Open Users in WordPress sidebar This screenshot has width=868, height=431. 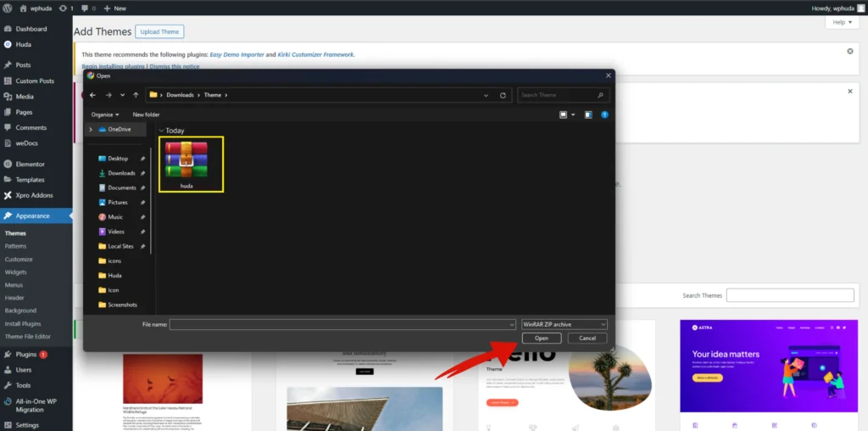24,370
